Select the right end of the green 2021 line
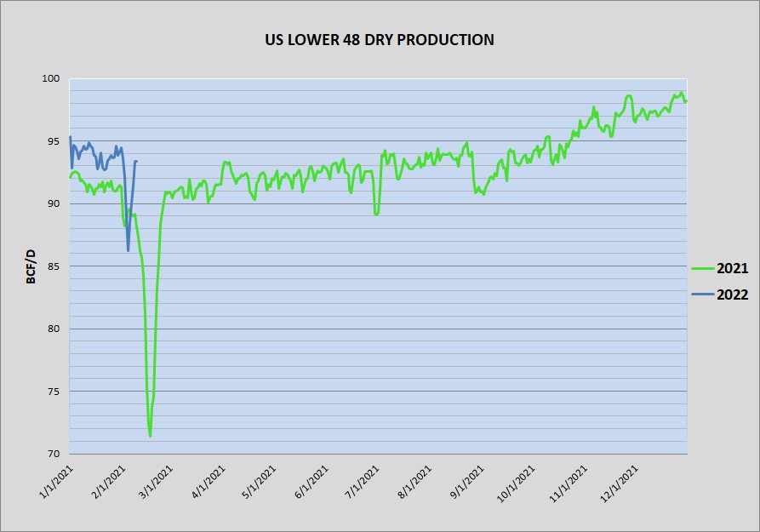This screenshot has width=760, height=532. (686, 101)
